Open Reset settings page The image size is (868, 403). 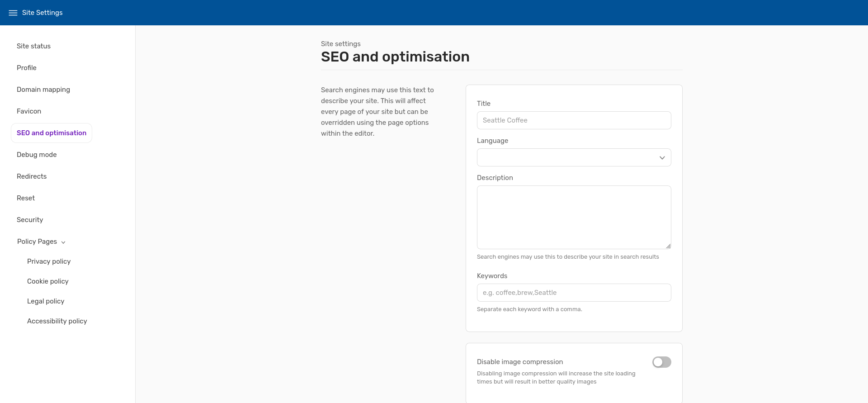tap(26, 198)
